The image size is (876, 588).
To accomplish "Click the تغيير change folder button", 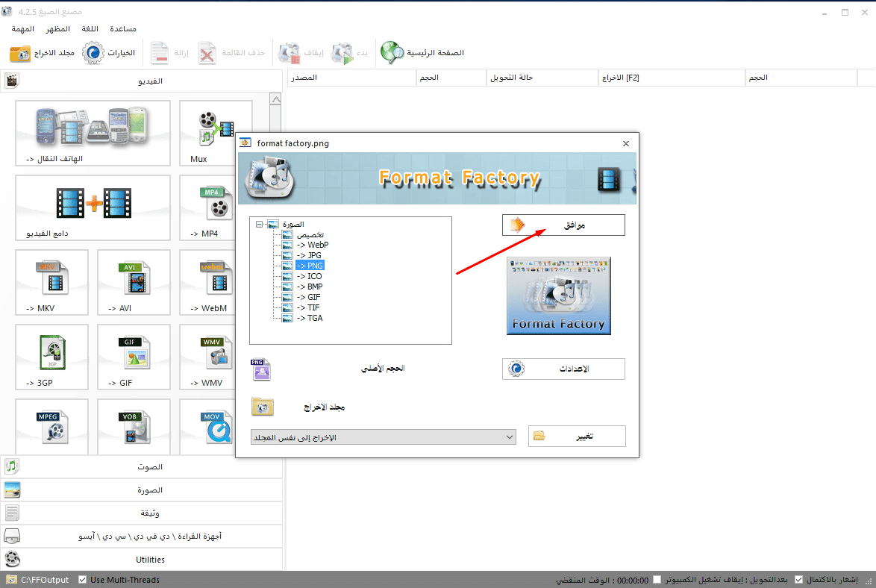I will (x=576, y=437).
